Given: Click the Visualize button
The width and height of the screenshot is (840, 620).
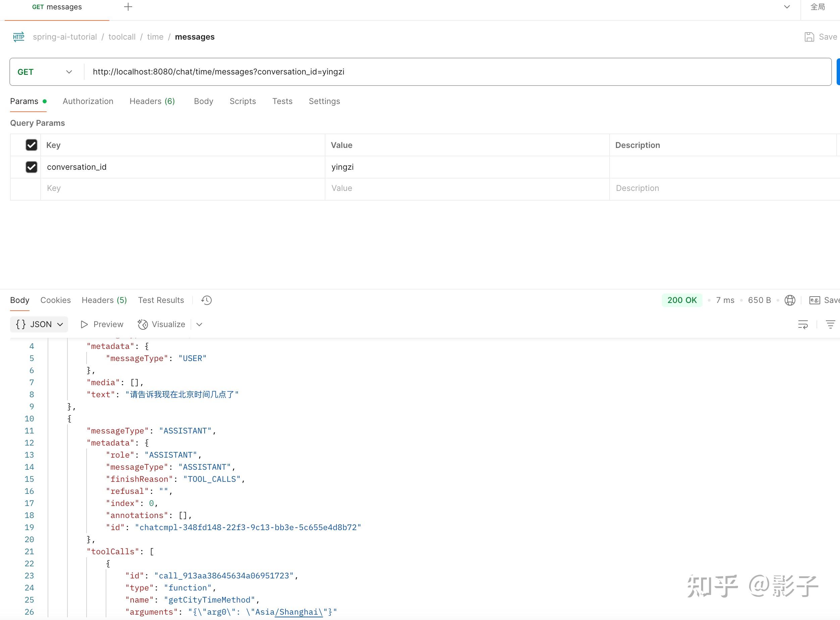Looking at the screenshot, I should (x=161, y=325).
